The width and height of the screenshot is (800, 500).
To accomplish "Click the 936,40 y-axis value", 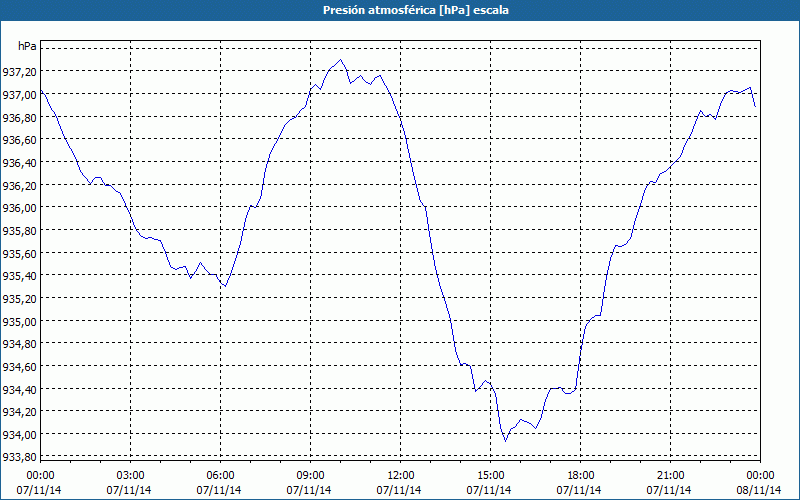I will [19, 163].
